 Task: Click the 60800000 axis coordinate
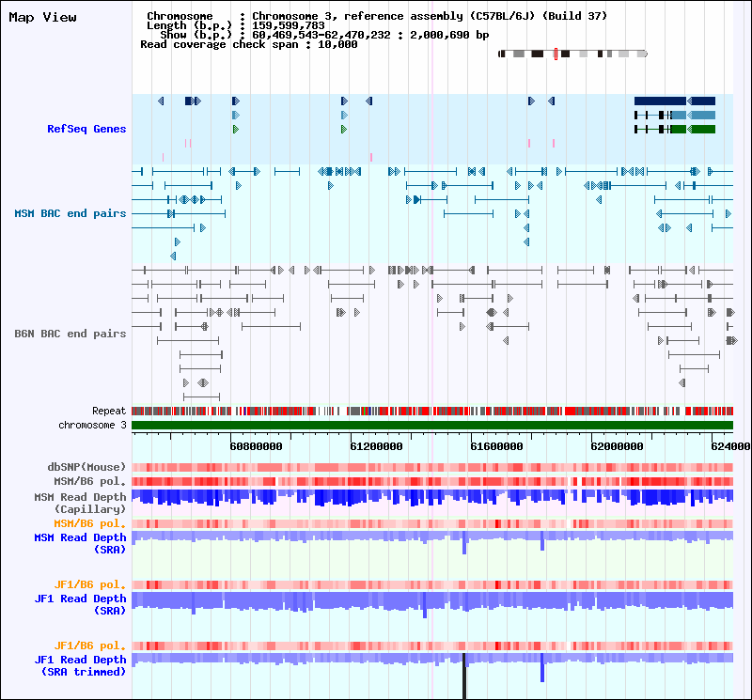tap(256, 446)
